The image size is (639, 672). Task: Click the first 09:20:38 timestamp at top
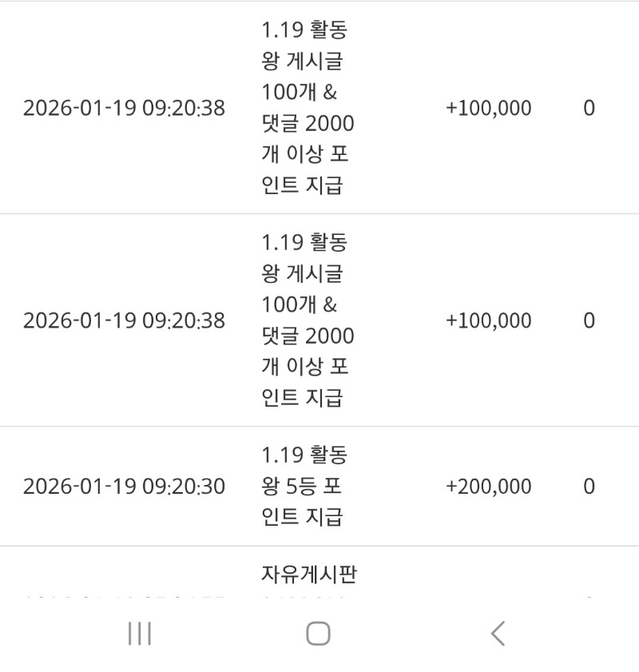(x=124, y=109)
